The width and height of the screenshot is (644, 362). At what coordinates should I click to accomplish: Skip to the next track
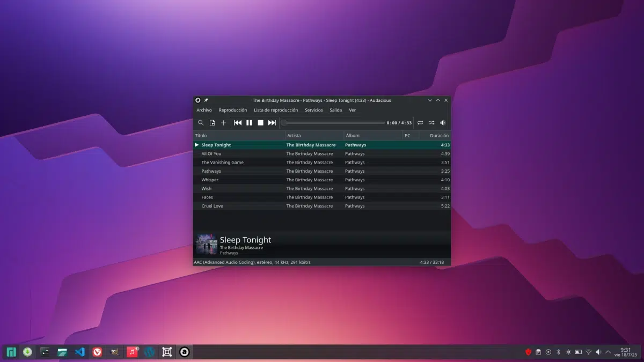[x=272, y=123]
